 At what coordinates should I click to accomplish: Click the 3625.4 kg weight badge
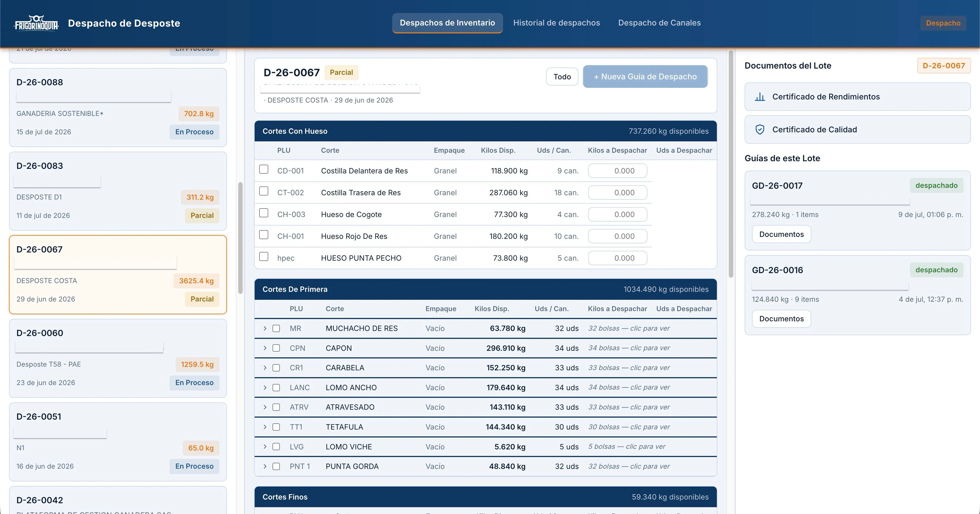coord(196,281)
